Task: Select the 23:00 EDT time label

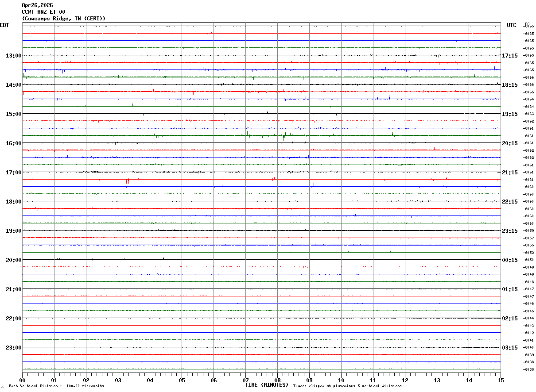Action: (x=13, y=347)
